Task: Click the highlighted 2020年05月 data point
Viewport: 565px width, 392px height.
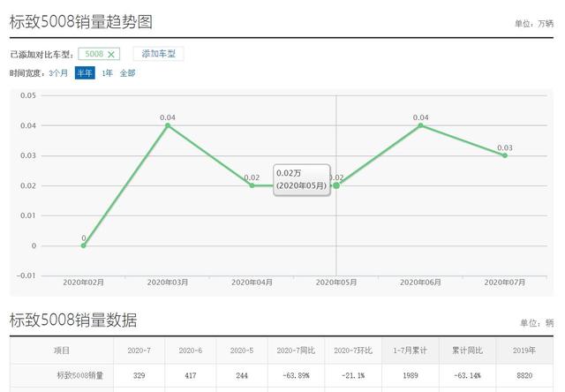Action: click(336, 185)
